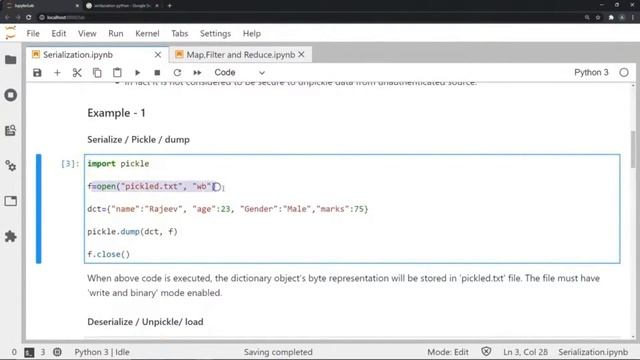Paste cell from clipboard icon
Screen dimensions: 640x360
pos(117,73)
